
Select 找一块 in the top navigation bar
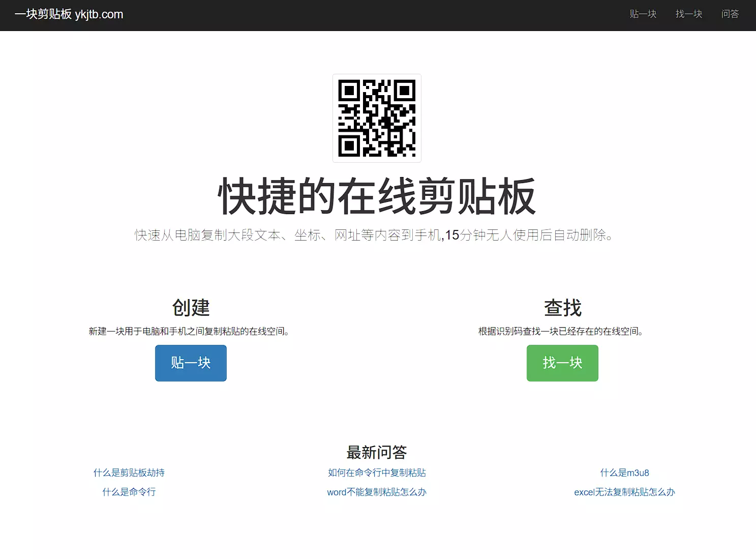click(x=688, y=14)
